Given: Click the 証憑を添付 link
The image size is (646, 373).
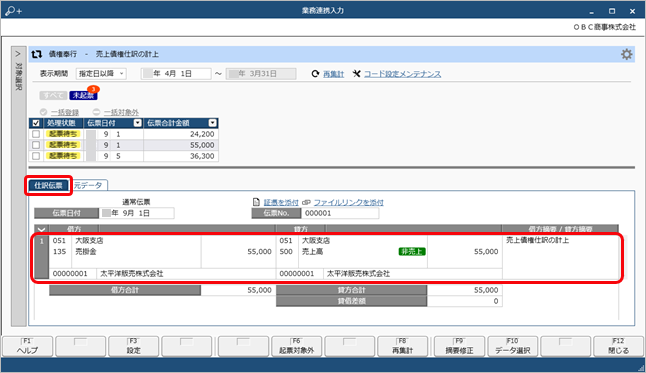Looking at the screenshot, I should 281,202.
